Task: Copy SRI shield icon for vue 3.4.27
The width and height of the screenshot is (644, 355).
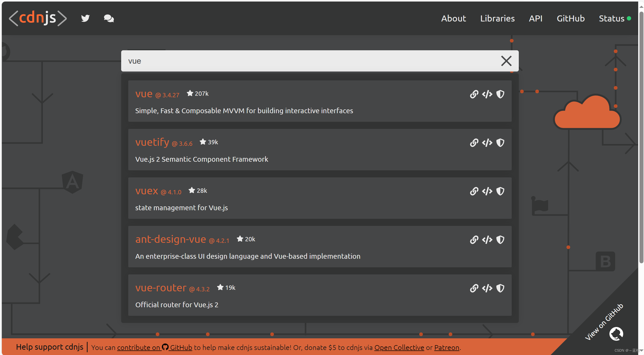Action: coord(500,94)
